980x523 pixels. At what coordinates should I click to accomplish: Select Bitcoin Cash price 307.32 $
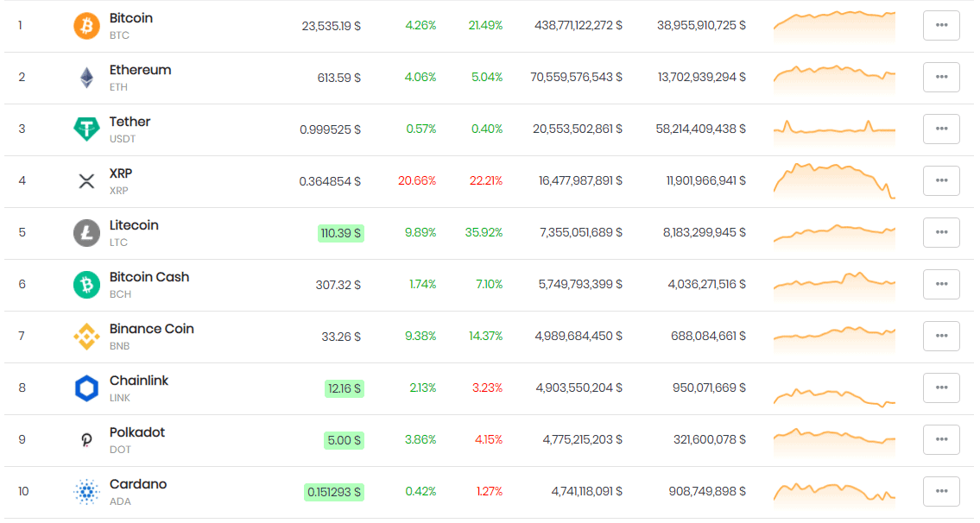(x=338, y=286)
